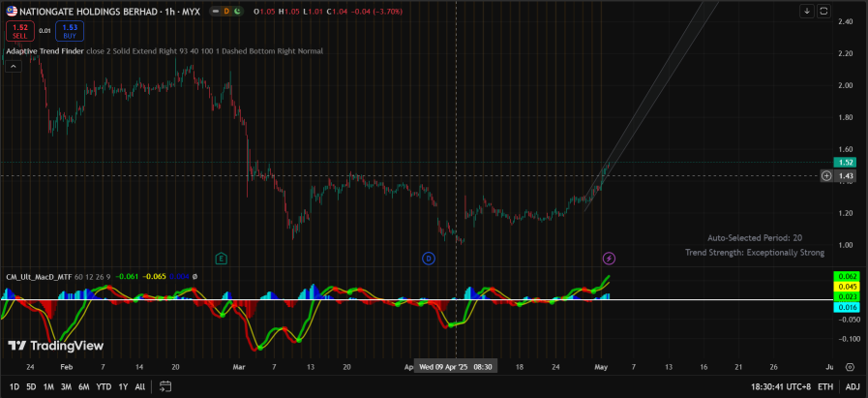Viewport: 868px width, 398px height.
Task: Select the 3M time range
Action: pyautogui.click(x=67, y=386)
